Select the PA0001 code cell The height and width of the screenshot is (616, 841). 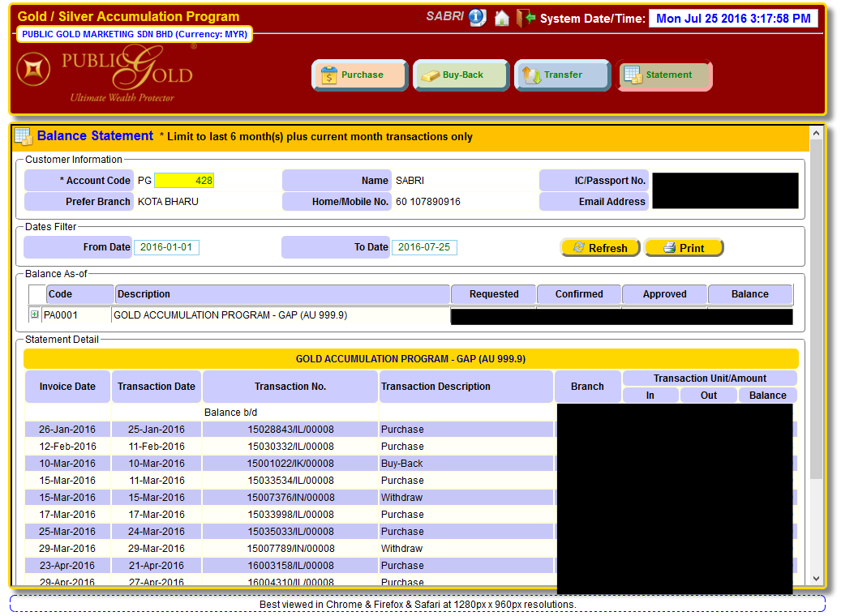coord(77,315)
